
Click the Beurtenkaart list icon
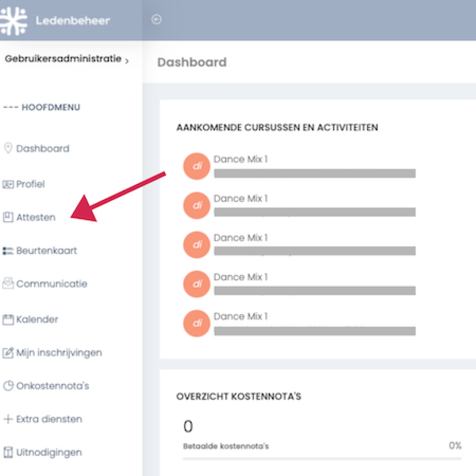point(8,251)
